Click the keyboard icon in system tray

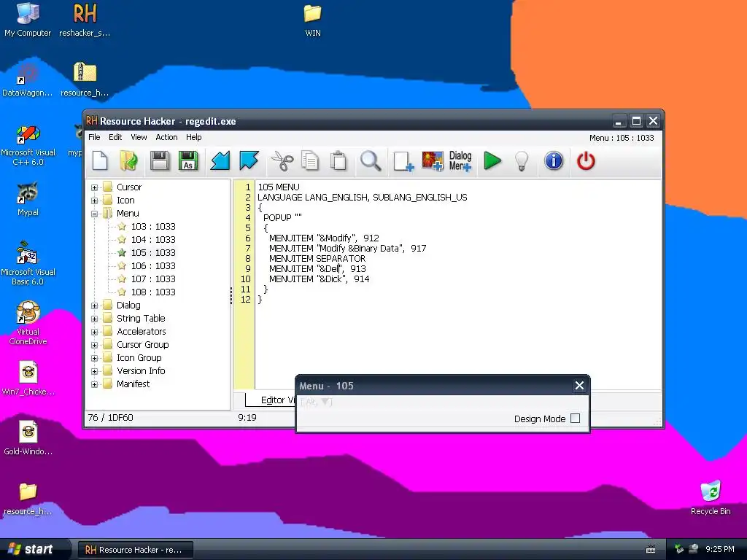650,549
